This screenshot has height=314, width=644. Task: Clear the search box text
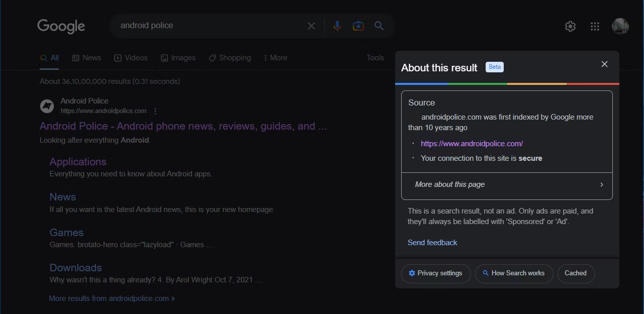tap(312, 26)
